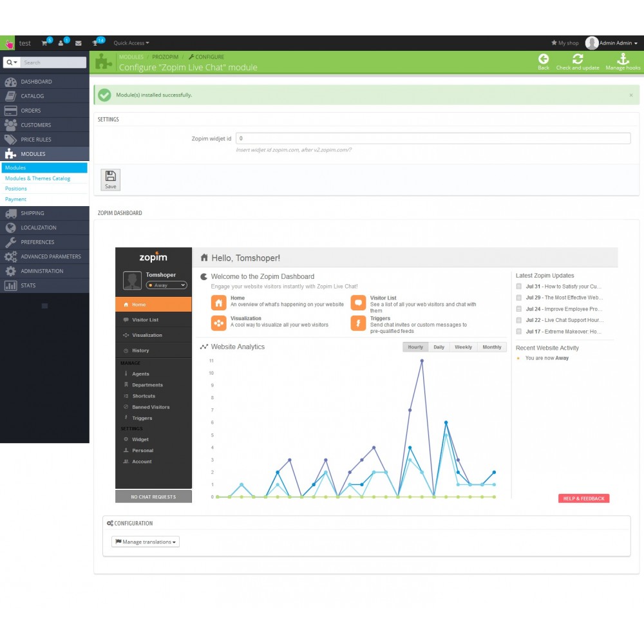
Task: Select Home in the Zopim sidebar
Action: pos(153,305)
